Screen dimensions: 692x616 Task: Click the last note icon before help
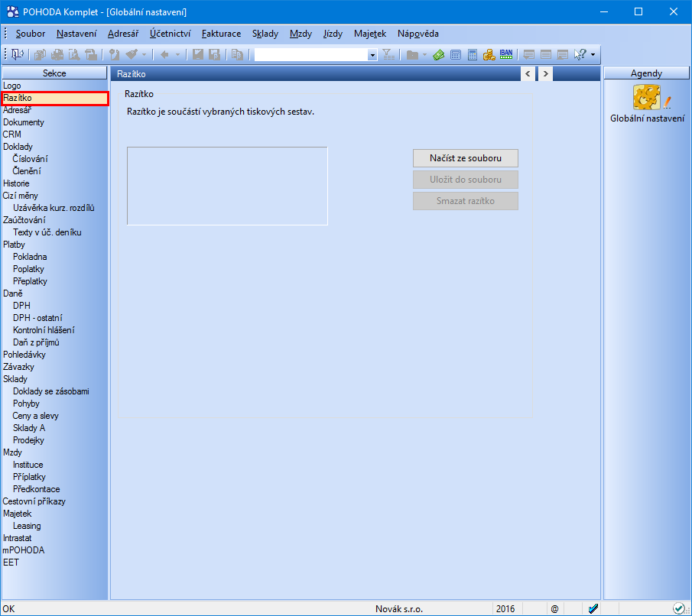[x=563, y=54]
